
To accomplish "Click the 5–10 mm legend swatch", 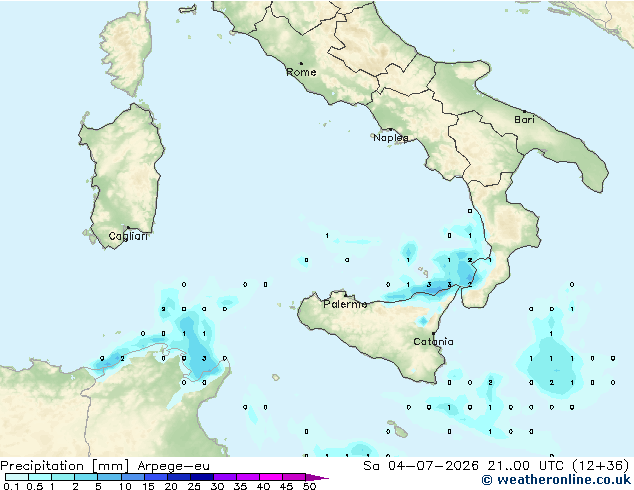I will (x=109, y=477).
